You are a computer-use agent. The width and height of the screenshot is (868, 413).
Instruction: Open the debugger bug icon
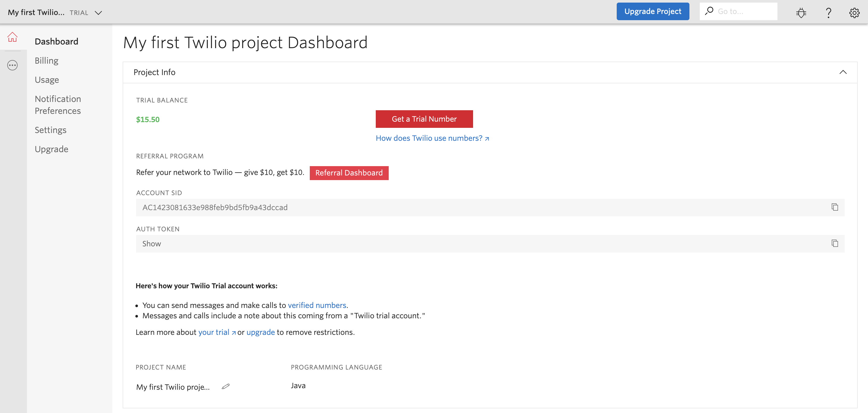[801, 12]
